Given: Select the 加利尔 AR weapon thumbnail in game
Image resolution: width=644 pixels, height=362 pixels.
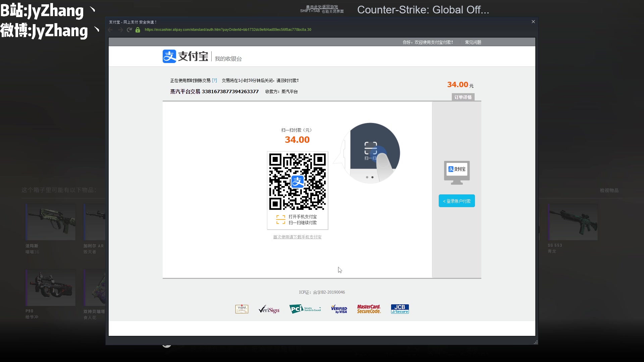Looking at the screenshot, I should coord(95,222).
